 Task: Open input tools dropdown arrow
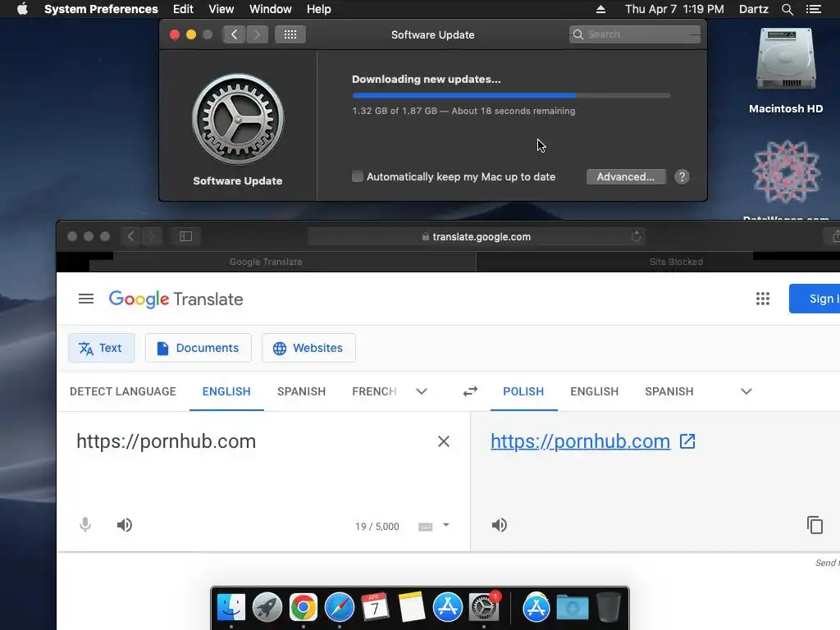(445, 525)
